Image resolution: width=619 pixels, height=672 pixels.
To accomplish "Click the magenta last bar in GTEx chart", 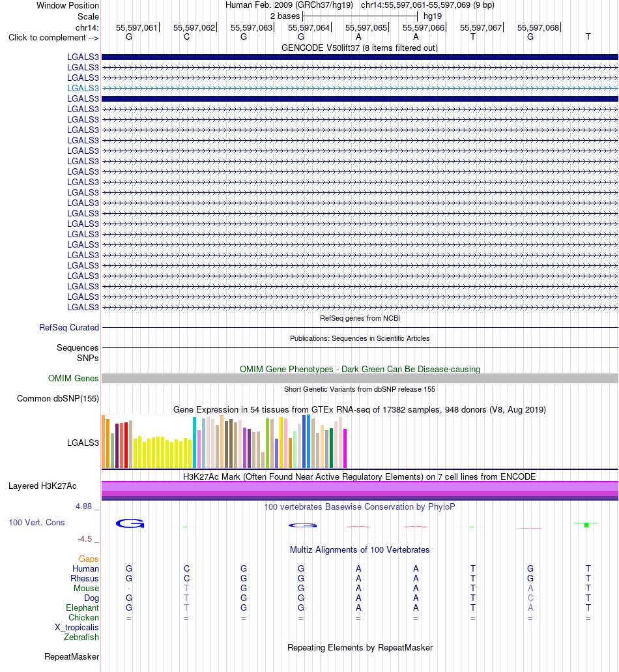I will click(x=345, y=448).
